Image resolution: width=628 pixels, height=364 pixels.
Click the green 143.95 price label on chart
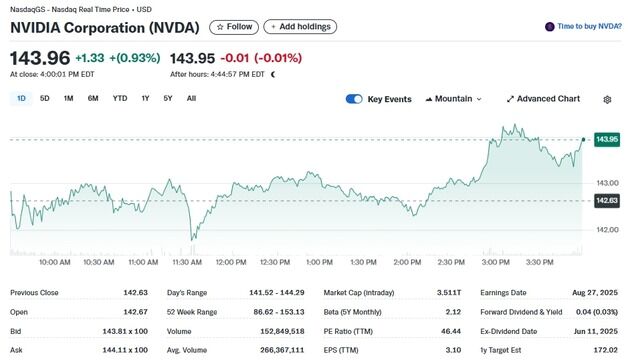click(x=607, y=139)
